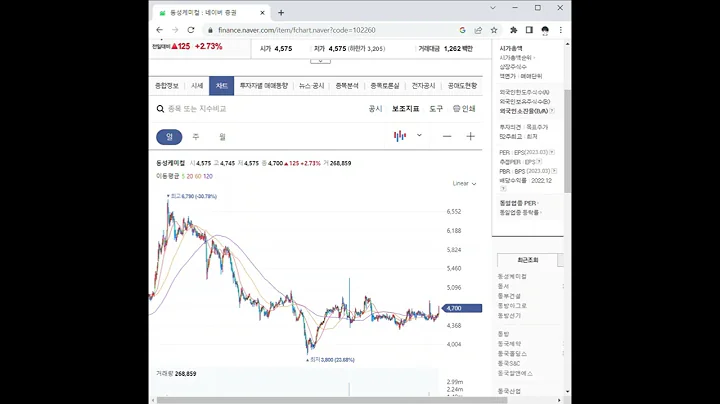The width and height of the screenshot is (720, 404).
Task: Click 공시 in the chart toolbar
Action: click(x=375, y=109)
